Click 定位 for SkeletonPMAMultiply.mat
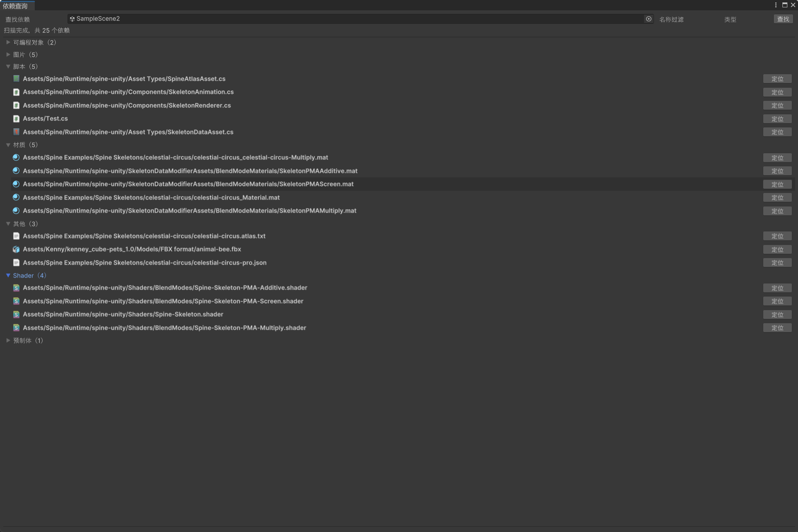Viewport: 798px width, 532px height. [x=777, y=211]
